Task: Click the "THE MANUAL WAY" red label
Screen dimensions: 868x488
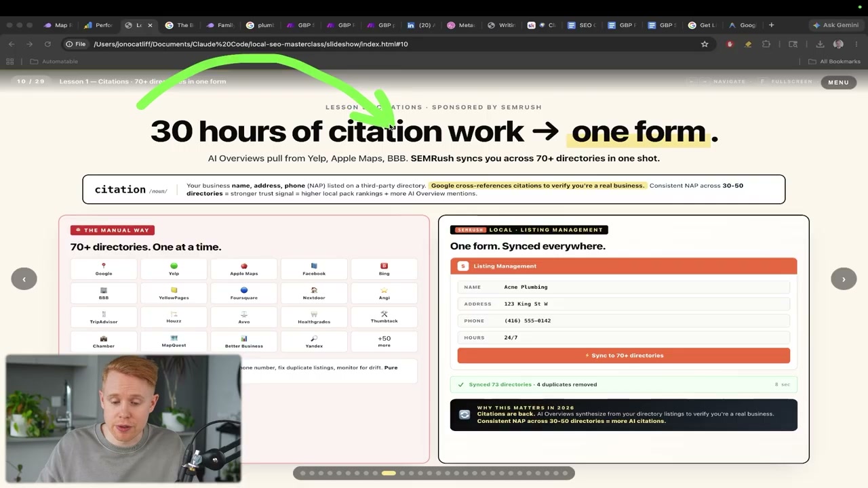Action: pos(113,230)
